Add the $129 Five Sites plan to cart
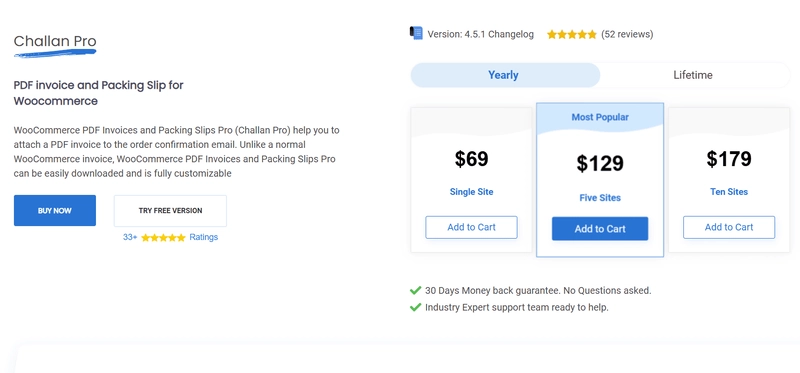800x373 pixels. pyautogui.click(x=600, y=229)
